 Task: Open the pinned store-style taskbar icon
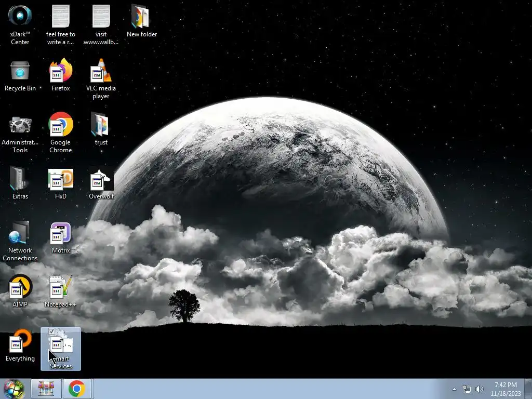pos(46,389)
